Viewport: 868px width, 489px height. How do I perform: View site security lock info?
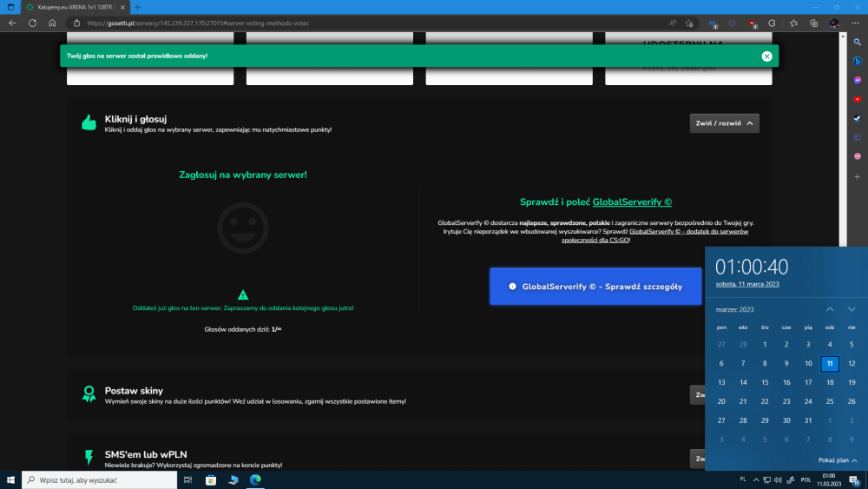coord(77,23)
